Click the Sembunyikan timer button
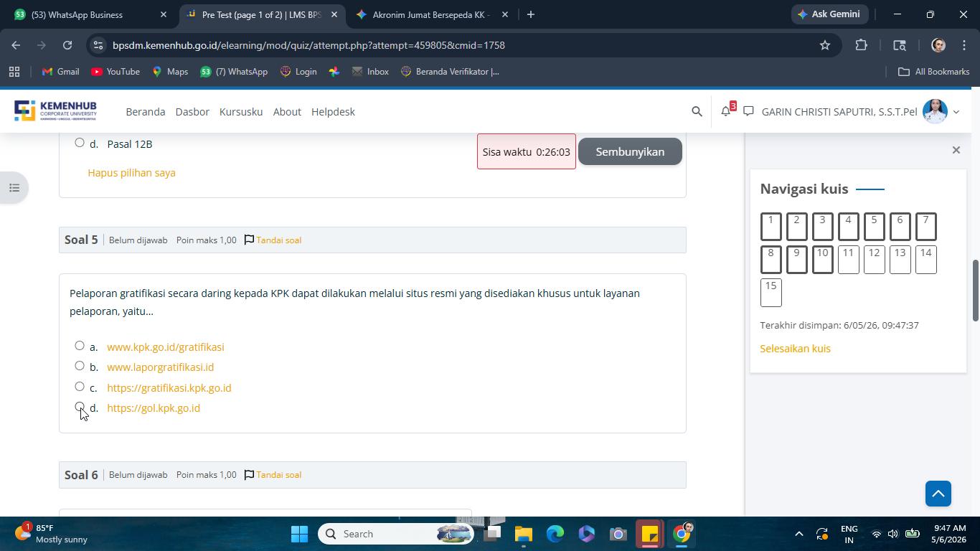Screen dimensions: 980x551 [630, 151]
